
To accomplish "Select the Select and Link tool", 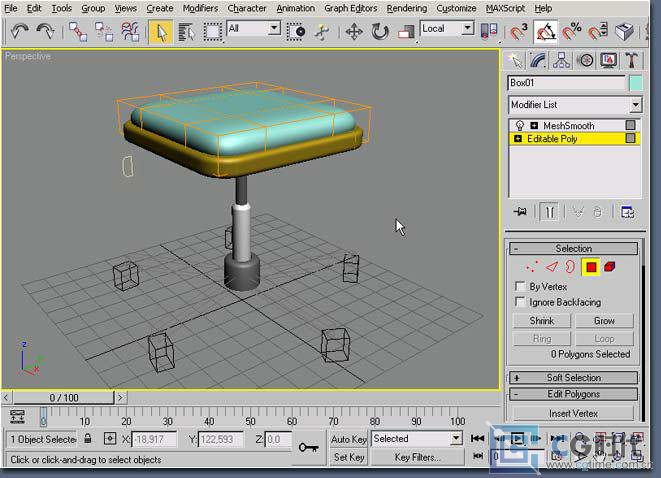I will pyautogui.click(x=78, y=32).
